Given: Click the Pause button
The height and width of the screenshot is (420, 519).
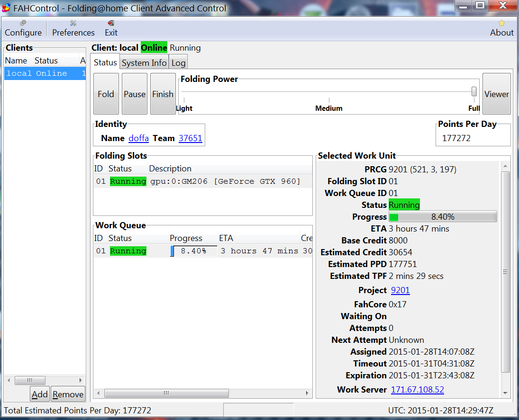Looking at the screenshot, I should [x=135, y=94].
